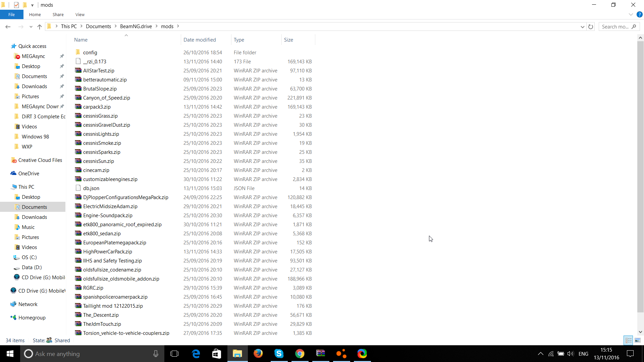
Task: Click the vertical scrollbar down arrow
Action: 640,332
